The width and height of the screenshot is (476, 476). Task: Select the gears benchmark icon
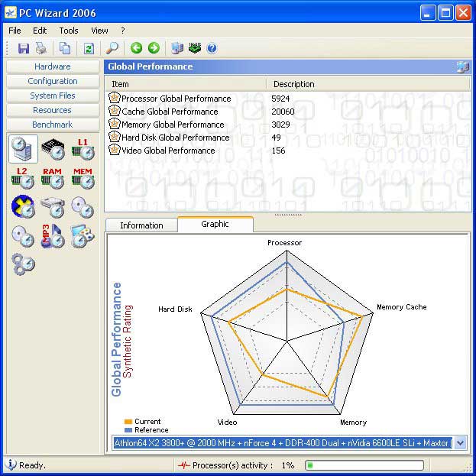click(x=23, y=264)
